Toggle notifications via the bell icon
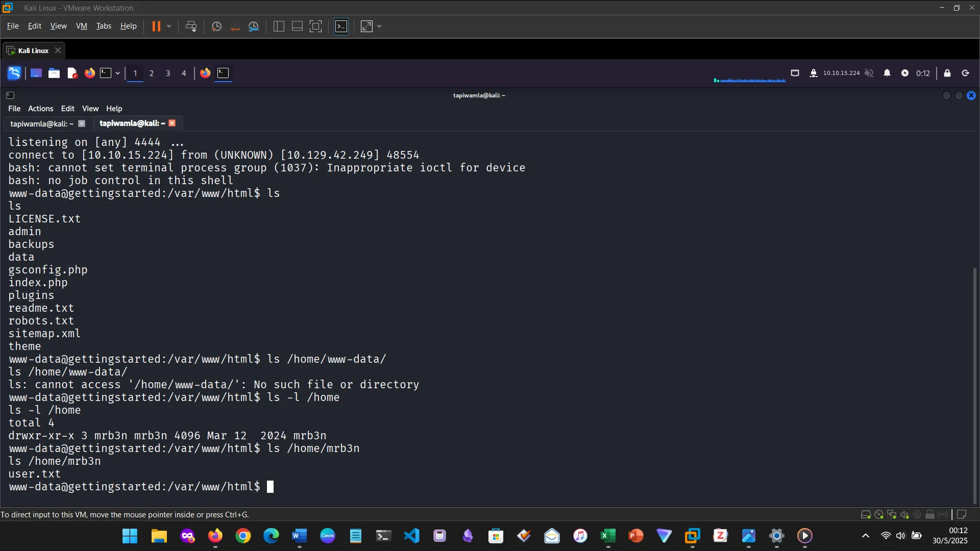This screenshot has width=980, height=551. click(x=888, y=73)
